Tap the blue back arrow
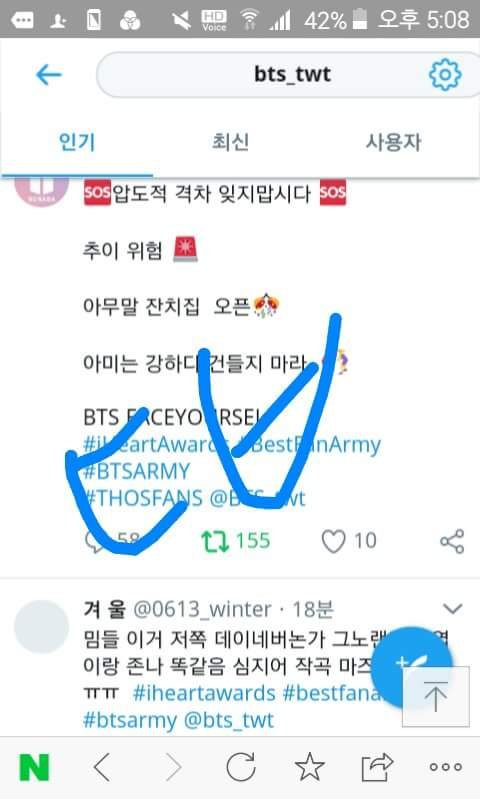This screenshot has height=799, width=480. tap(48, 75)
